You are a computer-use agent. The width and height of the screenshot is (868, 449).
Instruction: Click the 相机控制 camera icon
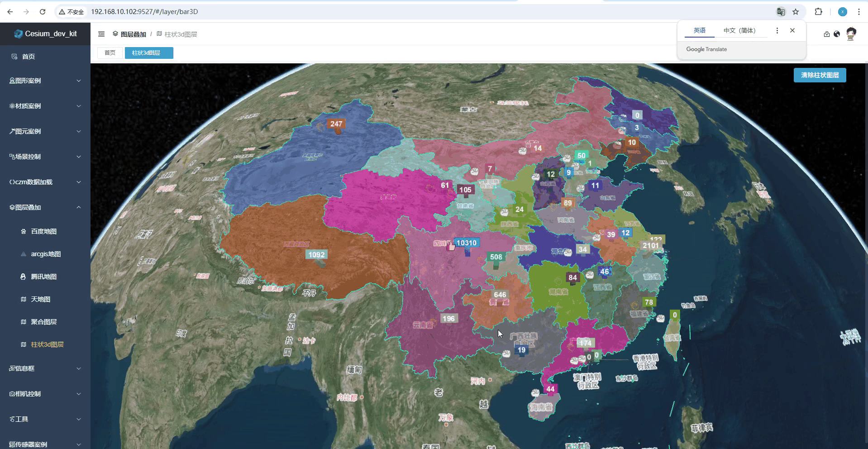click(x=12, y=394)
